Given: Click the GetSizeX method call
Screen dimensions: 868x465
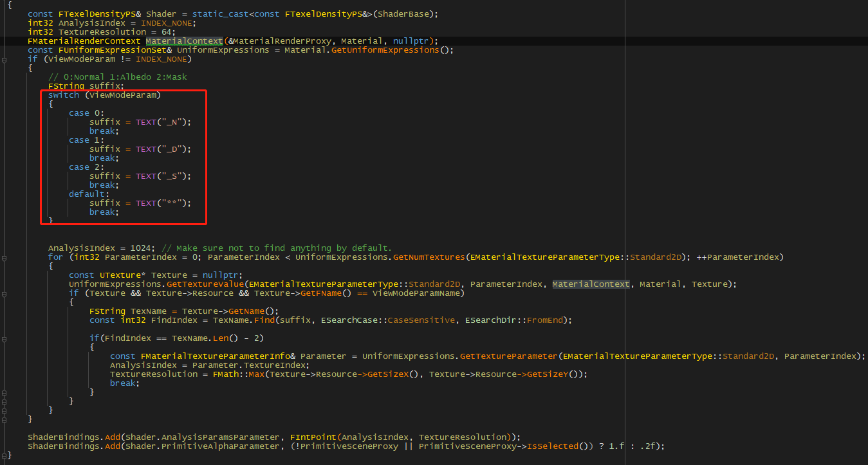Looking at the screenshot, I should click(x=387, y=374).
